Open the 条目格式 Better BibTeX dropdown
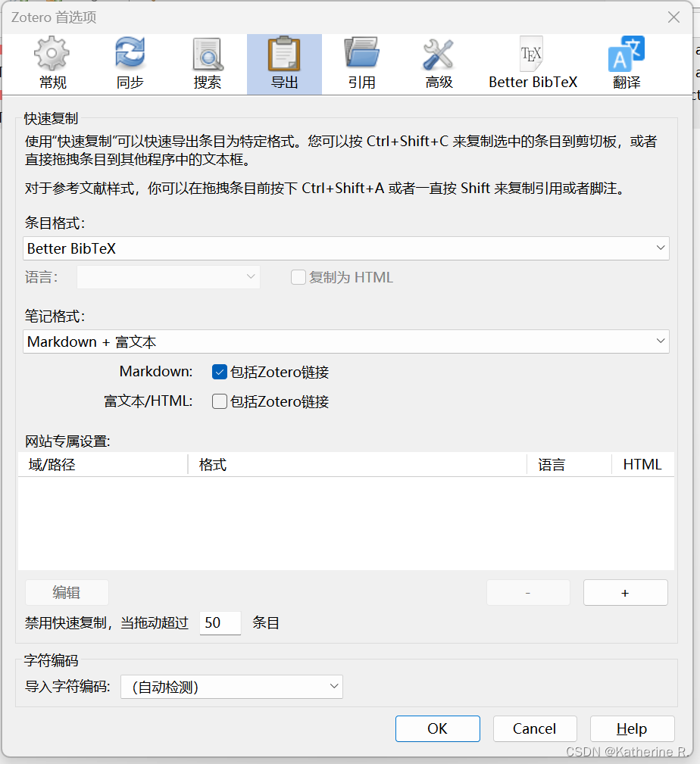The height and width of the screenshot is (764, 700). [346, 248]
